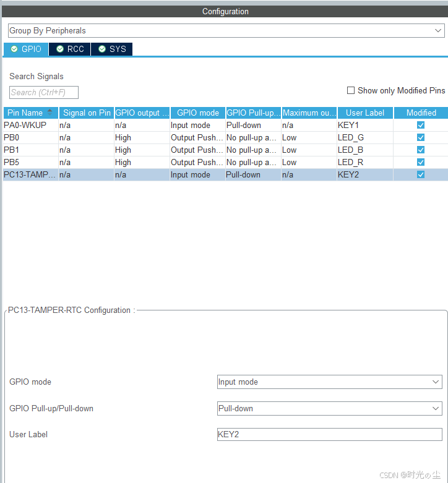Image resolution: width=448 pixels, height=483 pixels.
Task: Toggle Modified checkbox for PB0 row
Action: pyautogui.click(x=421, y=137)
